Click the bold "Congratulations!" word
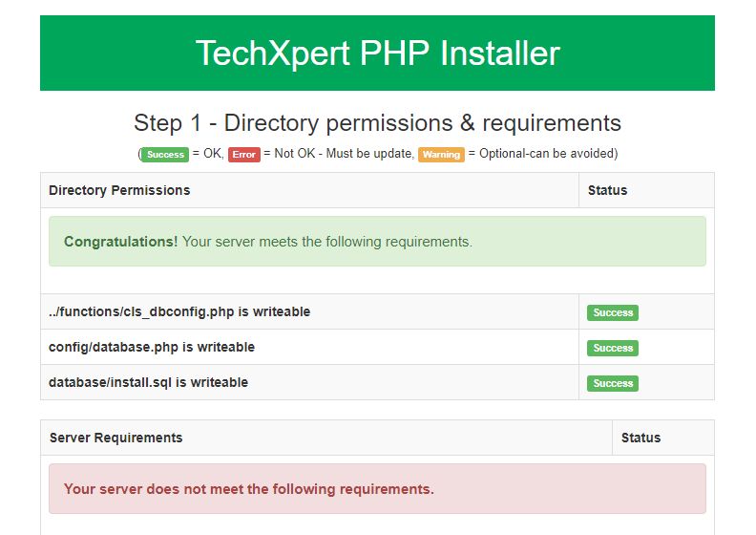 (x=120, y=242)
